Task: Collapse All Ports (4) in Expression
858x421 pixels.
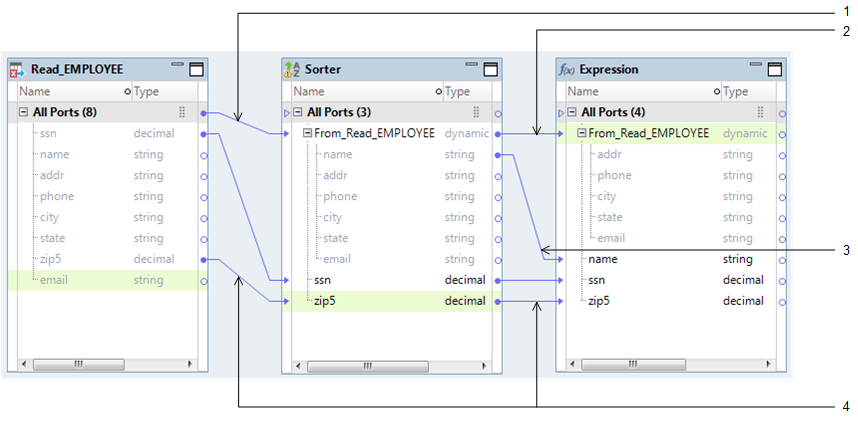Action: click(x=571, y=113)
